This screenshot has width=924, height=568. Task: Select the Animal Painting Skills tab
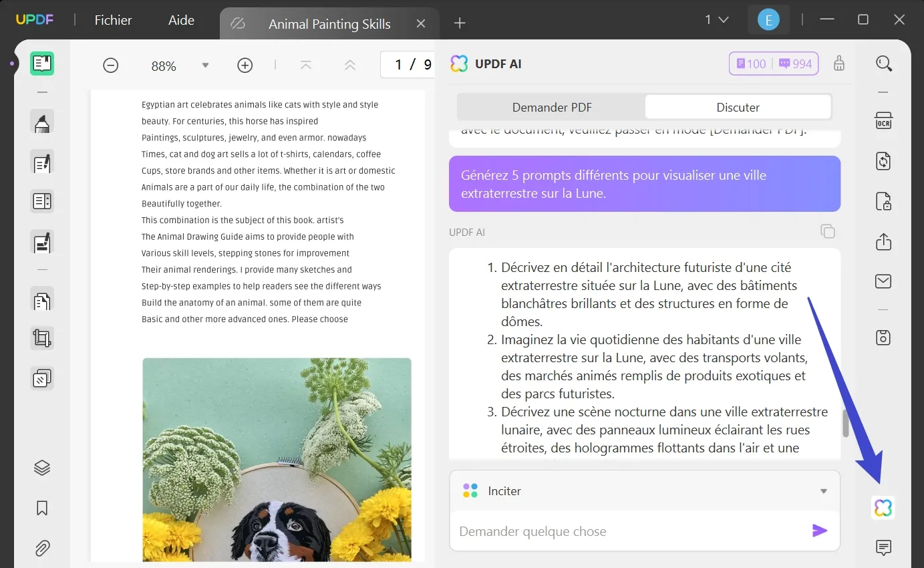point(329,24)
